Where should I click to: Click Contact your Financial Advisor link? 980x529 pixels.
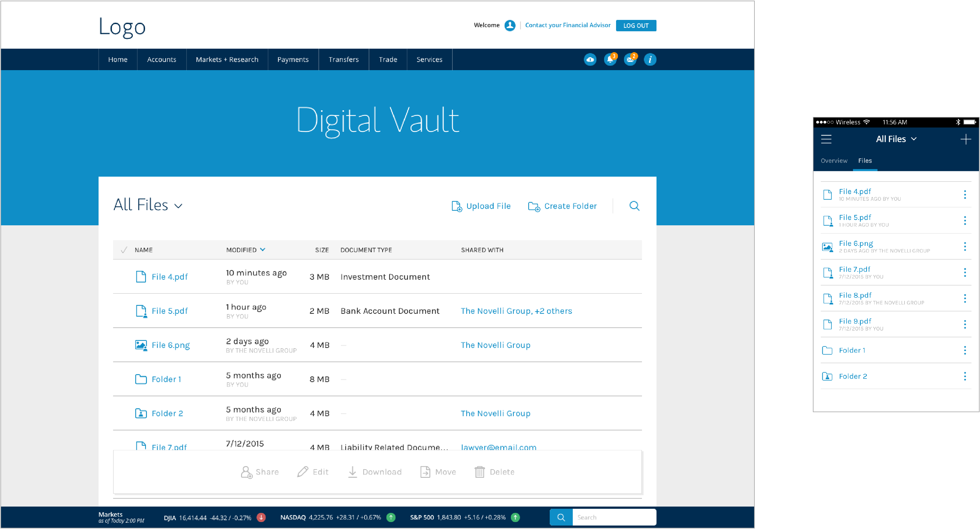point(568,25)
